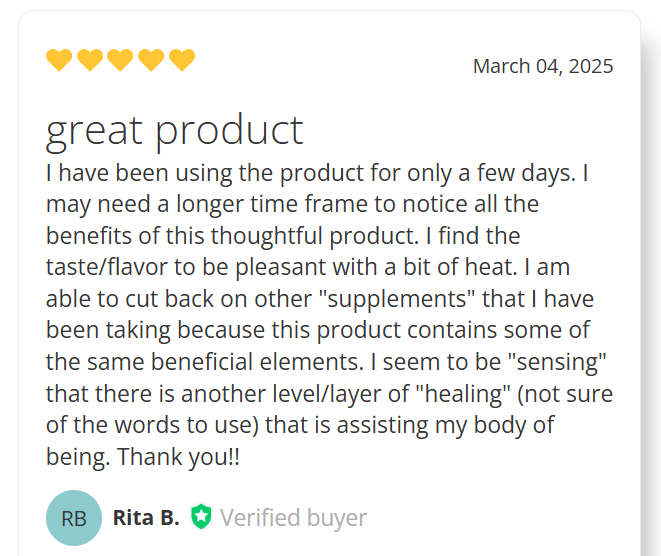This screenshot has width=661, height=556.
Task: Click the phrase 'thoughtful product' in review body
Action: coord(315,236)
